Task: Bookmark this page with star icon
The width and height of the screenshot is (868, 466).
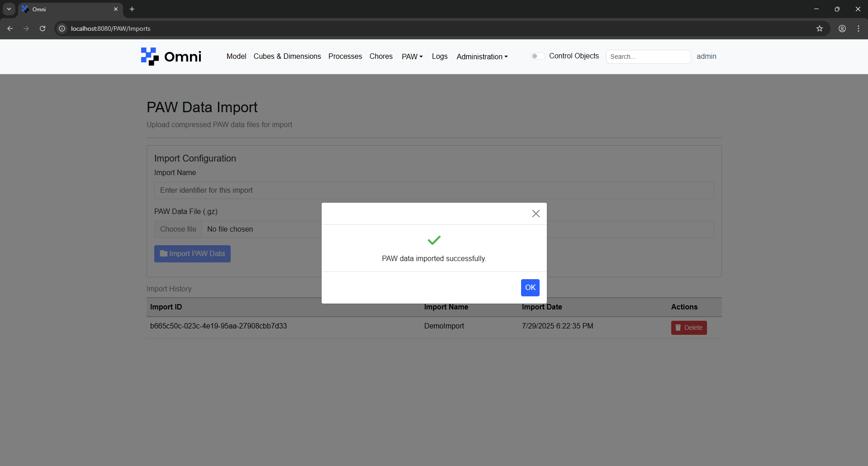Action: pos(820,29)
